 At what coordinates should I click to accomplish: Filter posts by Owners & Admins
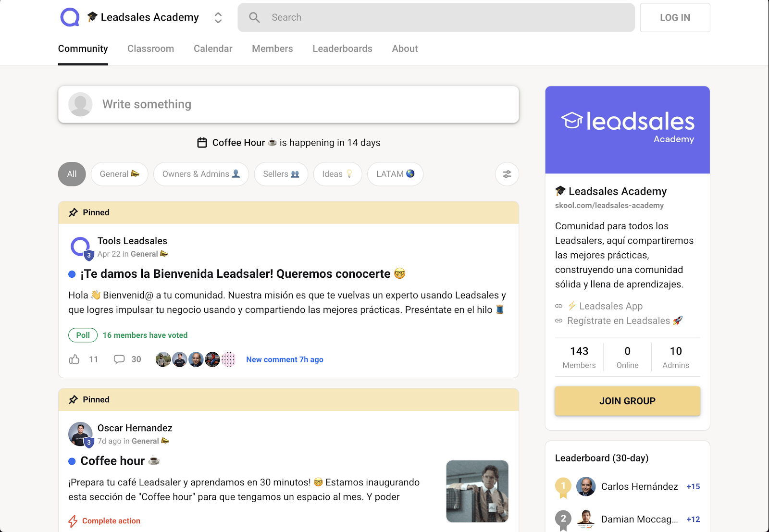coord(200,174)
